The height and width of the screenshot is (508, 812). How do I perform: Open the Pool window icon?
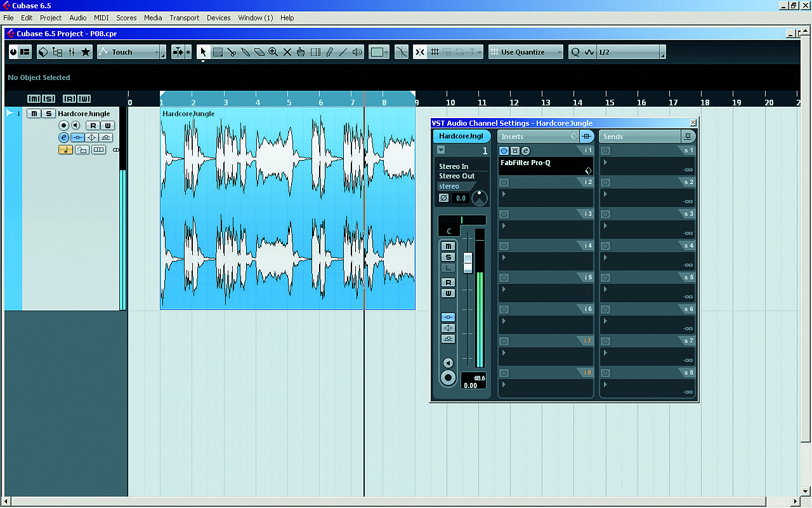point(57,52)
